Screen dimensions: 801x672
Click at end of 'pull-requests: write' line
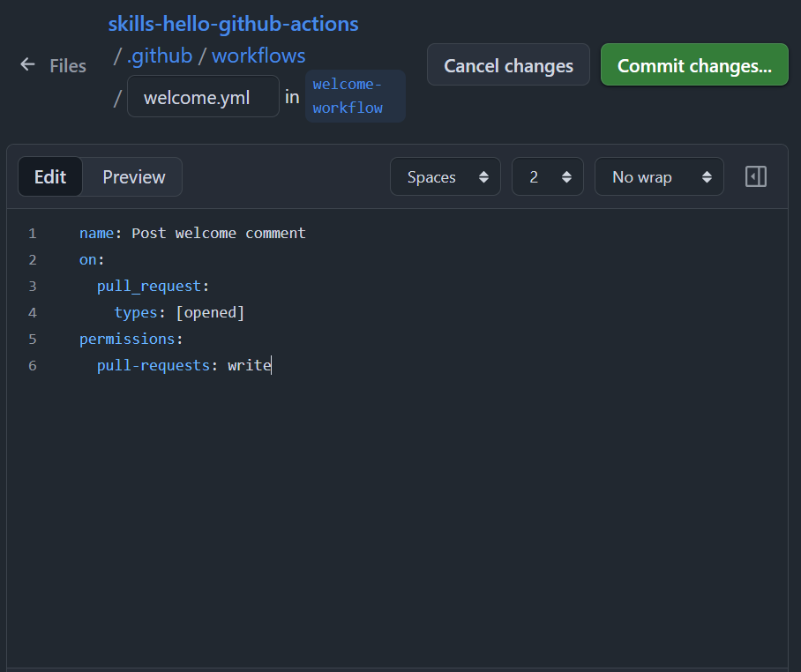pyautogui.click(x=272, y=365)
